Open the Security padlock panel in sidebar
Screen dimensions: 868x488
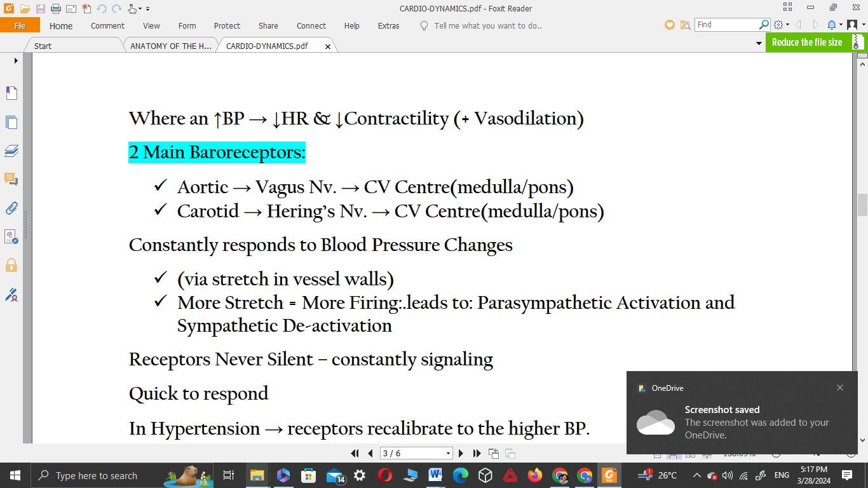(x=11, y=265)
